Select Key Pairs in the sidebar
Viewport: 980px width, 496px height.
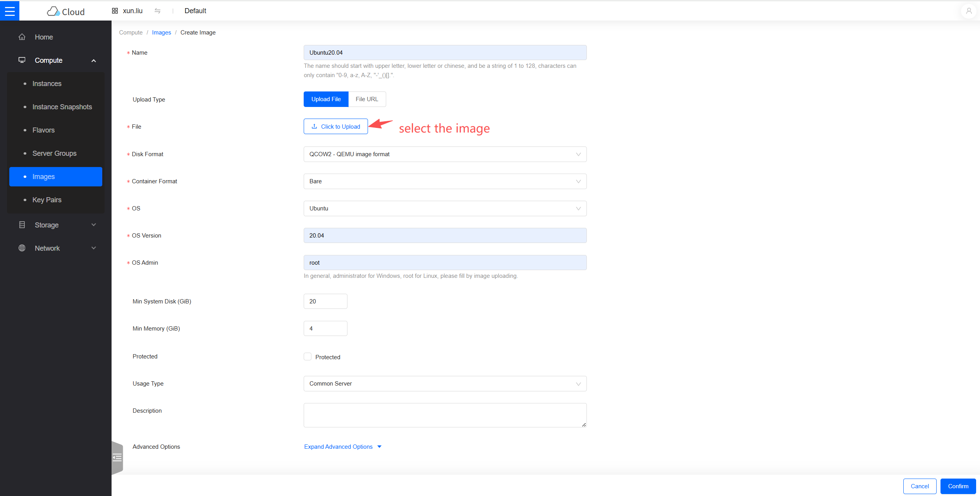(46, 200)
